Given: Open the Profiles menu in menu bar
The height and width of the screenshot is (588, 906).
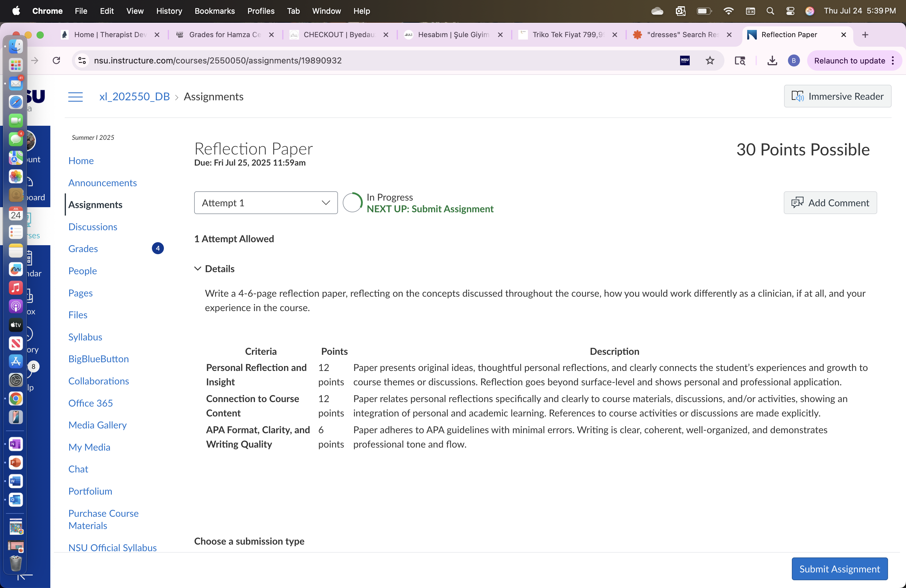Looking at the screenshot, I should (261, 11).
